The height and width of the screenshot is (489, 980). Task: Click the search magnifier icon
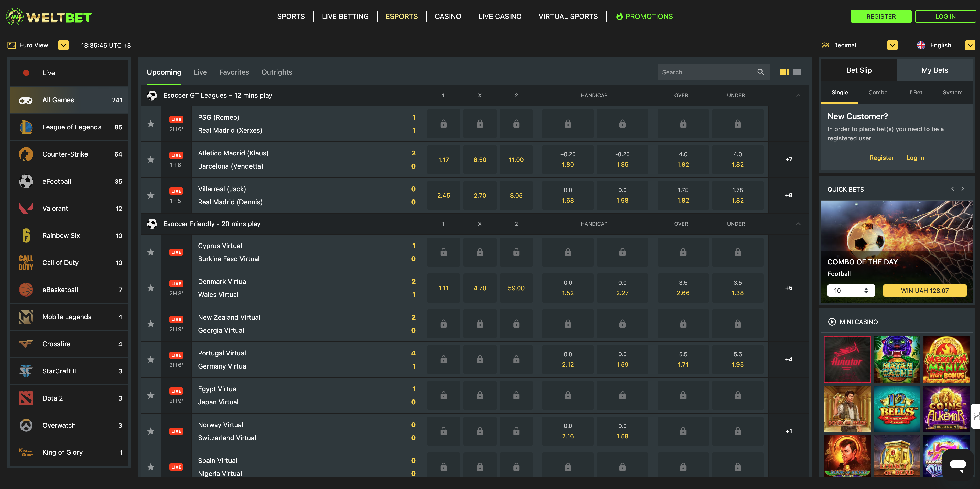[x=760, y=72]
